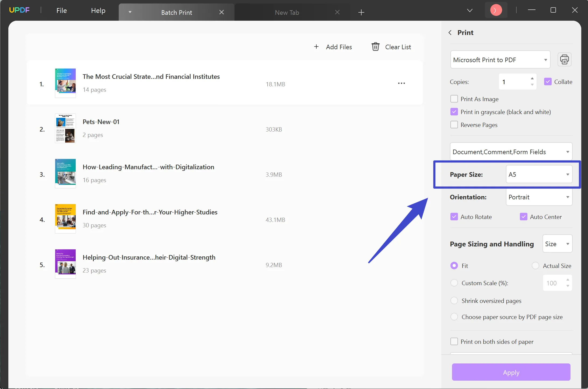Close the New Tab tab
Image resolution: width=588 pixels, height=389 pixels.
coord(337,12)
